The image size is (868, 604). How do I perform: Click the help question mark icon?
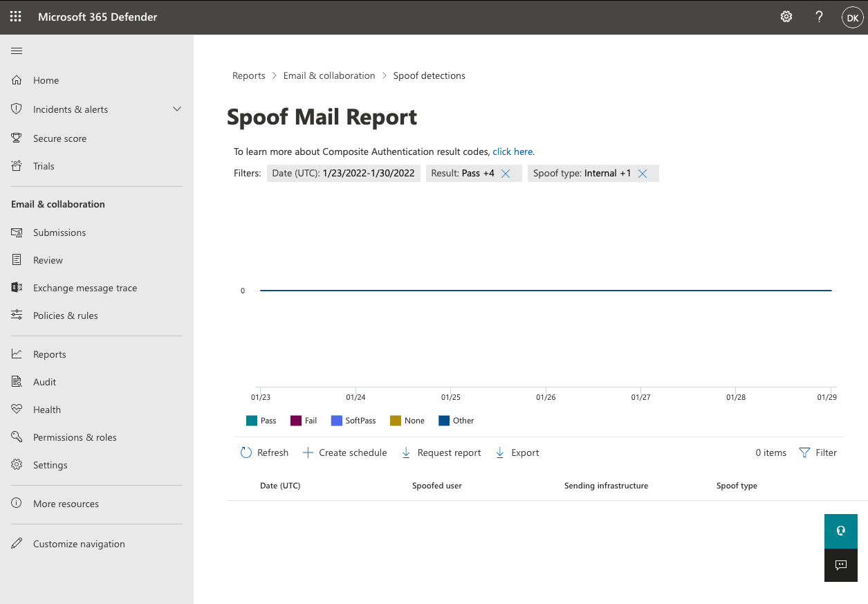click(819, 17)
